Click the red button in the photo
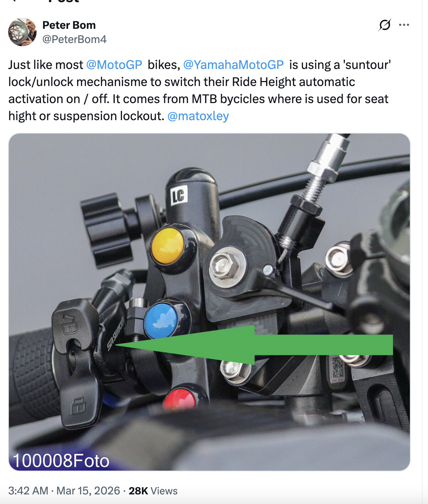 pos(180,399)
